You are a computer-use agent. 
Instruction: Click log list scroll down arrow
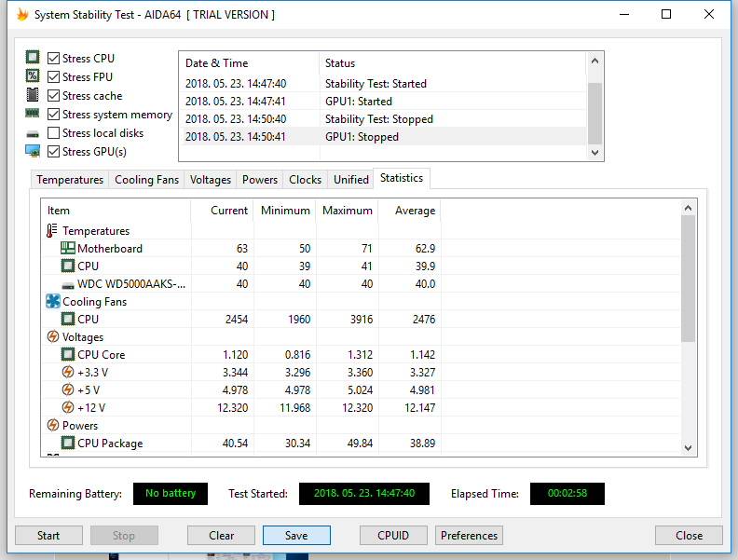click(594, 153)
